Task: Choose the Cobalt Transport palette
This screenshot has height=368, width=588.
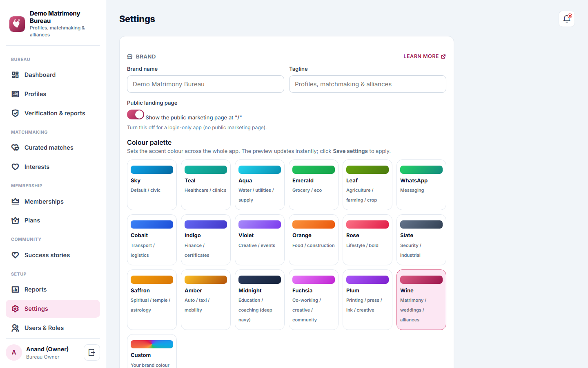Action: pyautogui.click(x=152, y=240)
